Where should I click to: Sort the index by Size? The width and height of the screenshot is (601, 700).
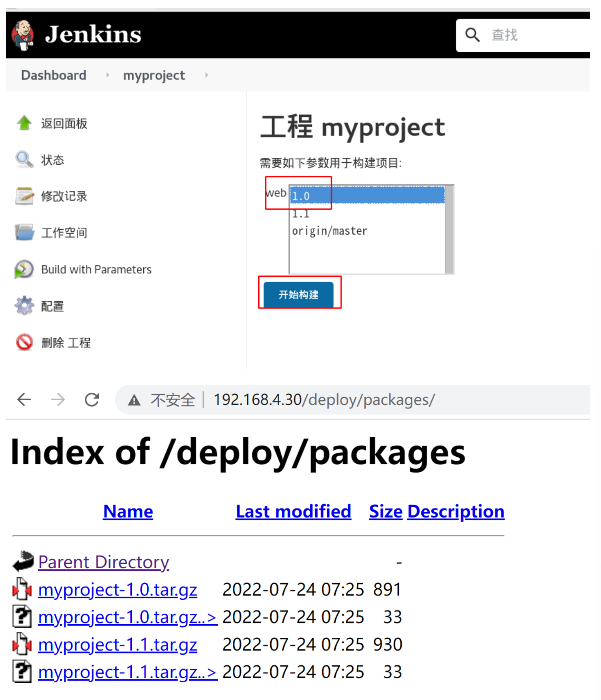[x=386, y=511]
